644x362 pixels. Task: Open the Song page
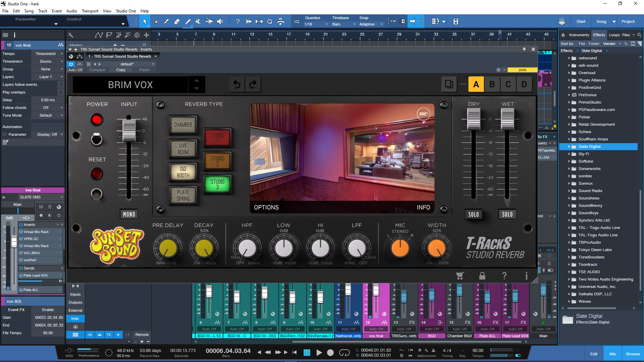pyautogui.click(x=601, y=21)
